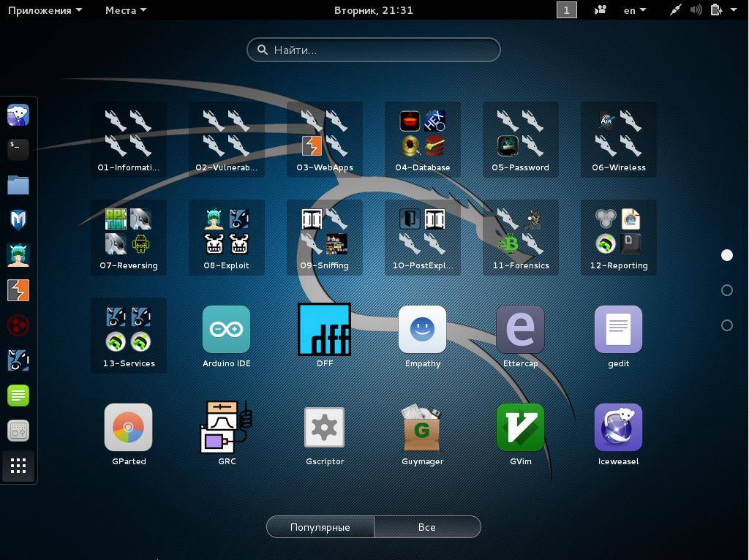
Task: Open the blue-eyed face icon in the dock
Action: (18, 360)
